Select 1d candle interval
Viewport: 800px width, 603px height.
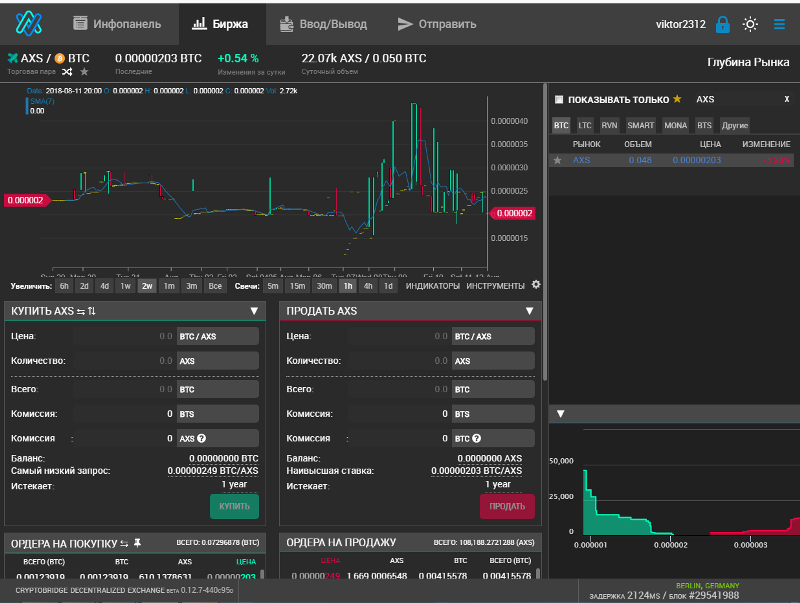[x=388, y=286]
